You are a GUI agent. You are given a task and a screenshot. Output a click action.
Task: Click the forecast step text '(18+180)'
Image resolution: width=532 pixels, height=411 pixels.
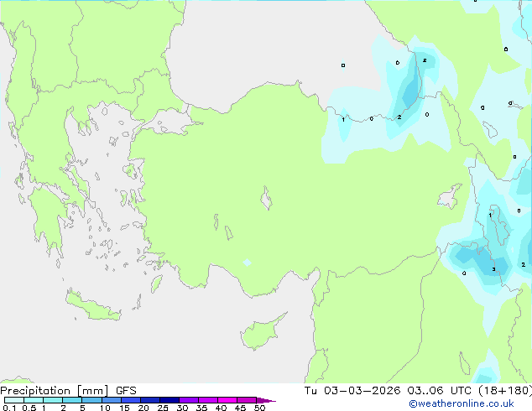[x=505, y=391]
